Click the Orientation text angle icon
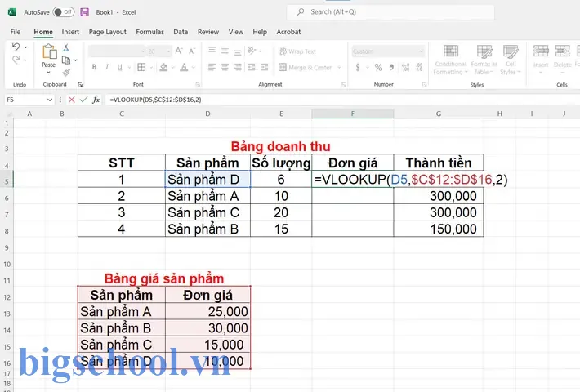Viewport: 580px width, 392px height. point(252,51)
